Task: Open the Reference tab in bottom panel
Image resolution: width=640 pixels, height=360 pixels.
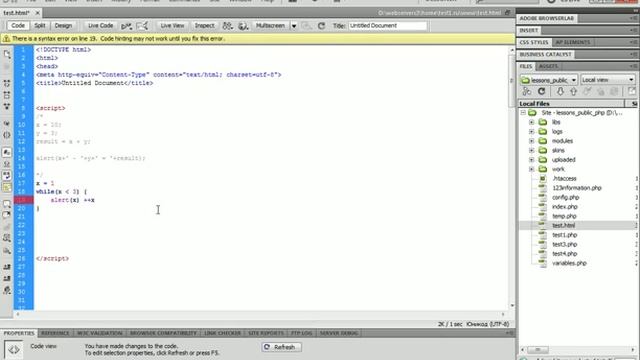Action: tap(55, 333)
